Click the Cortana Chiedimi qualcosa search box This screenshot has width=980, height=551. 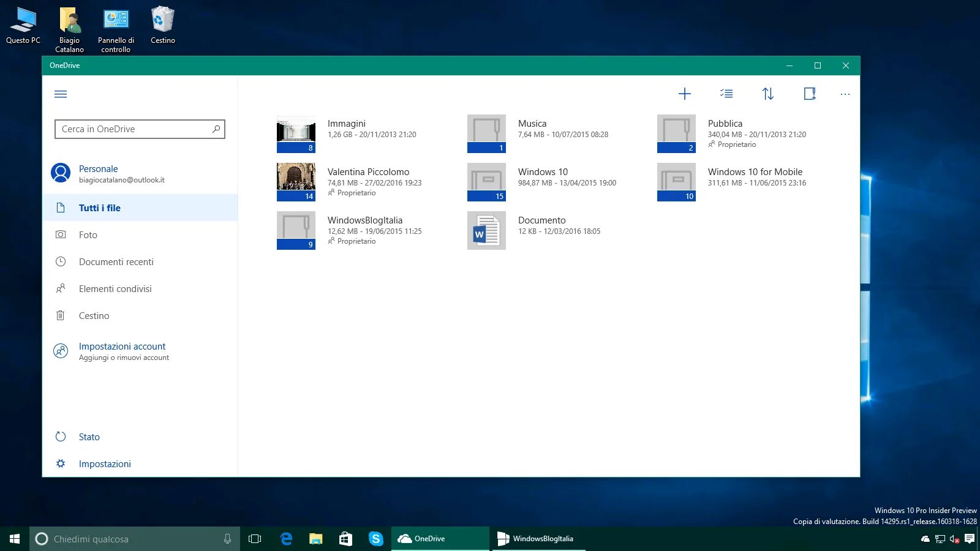pyautogui.click(x=135, y=539)
